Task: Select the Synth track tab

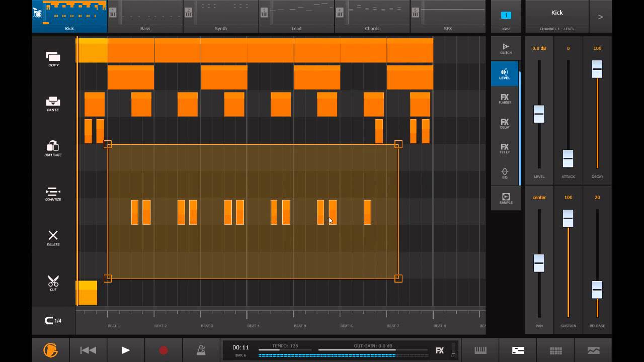Action: (221, 17)
